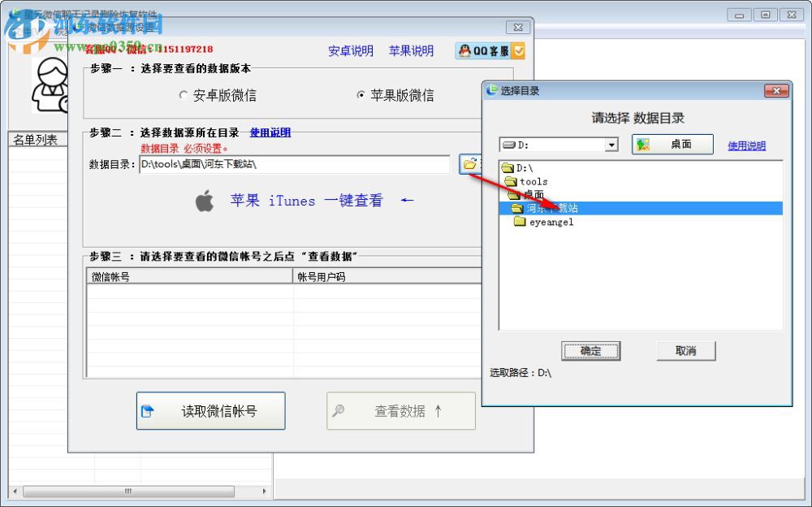
Task: Contact support via QQ客服 button
Action: coord(490,51)
